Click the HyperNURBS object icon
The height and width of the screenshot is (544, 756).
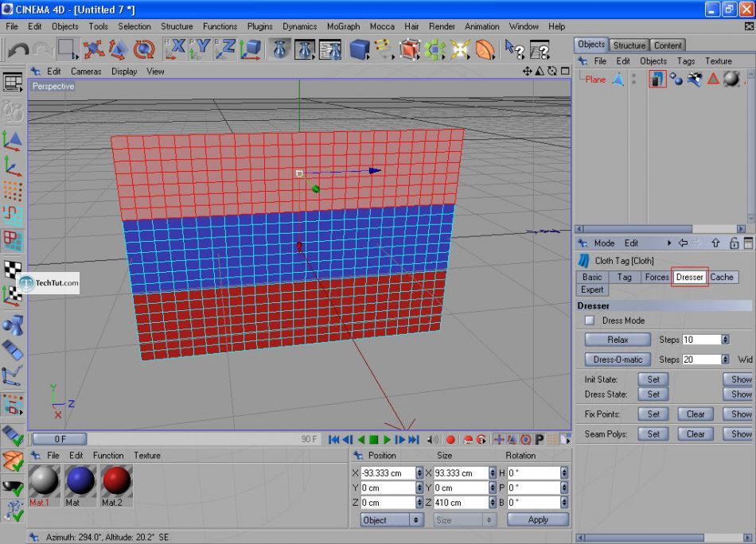[x=409, y=49]
